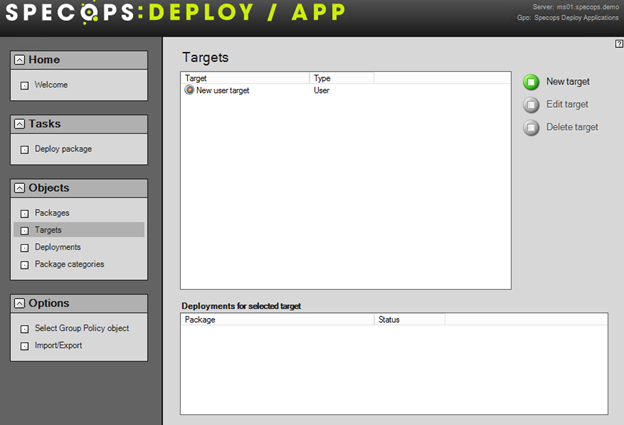The height and width of the screenshot is (425, 624).
Task: Sort by the Status column header
Action: pyautogui.click(x=410, y=320)
